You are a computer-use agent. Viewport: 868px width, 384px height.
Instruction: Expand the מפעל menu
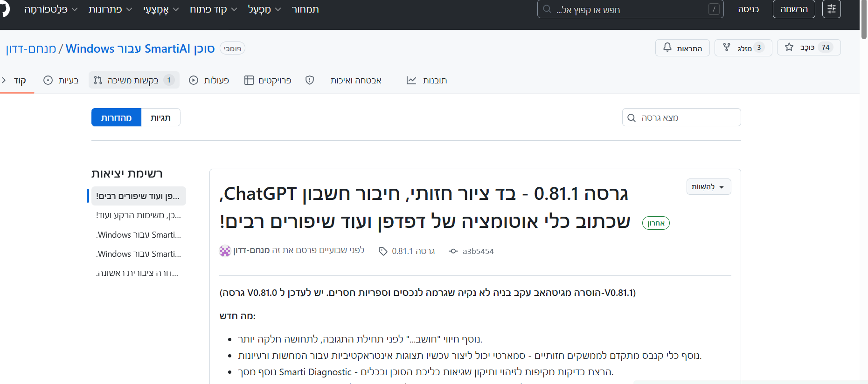[264, 9]
